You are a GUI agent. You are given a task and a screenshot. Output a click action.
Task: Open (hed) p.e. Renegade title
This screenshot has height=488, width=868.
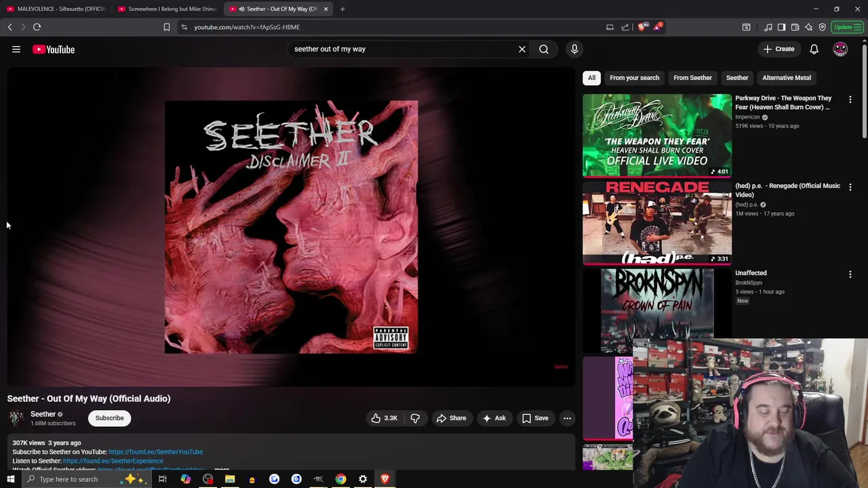(x=787, y=190)
